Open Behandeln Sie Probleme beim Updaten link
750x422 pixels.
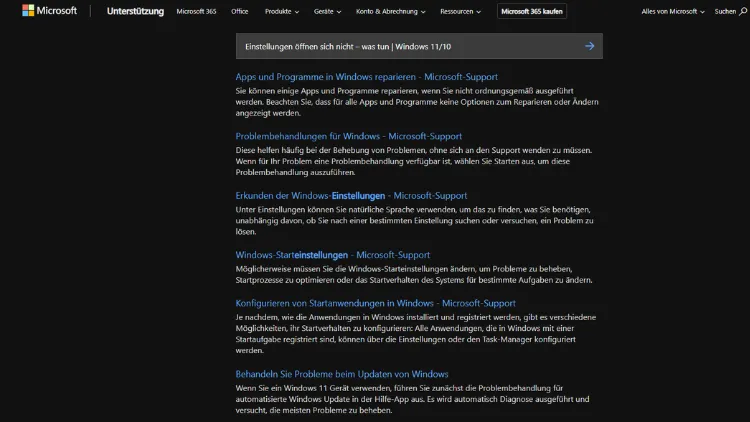342,374
